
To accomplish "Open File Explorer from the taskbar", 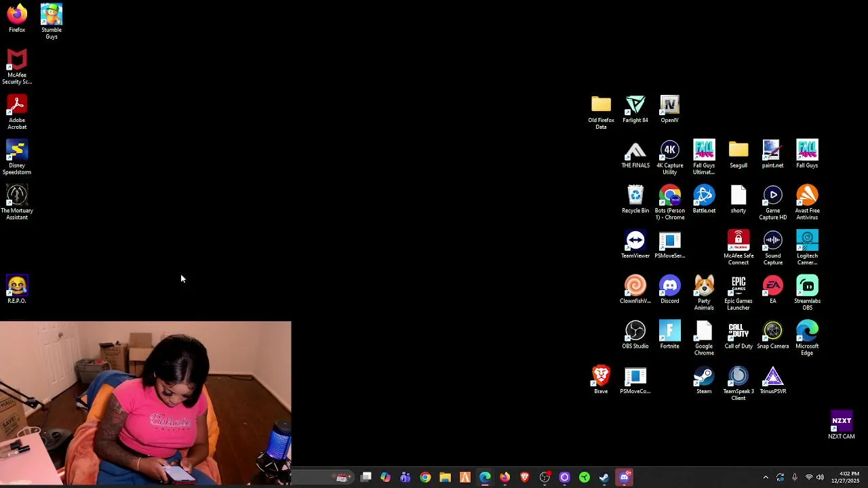I will click(x=446, y=477).
